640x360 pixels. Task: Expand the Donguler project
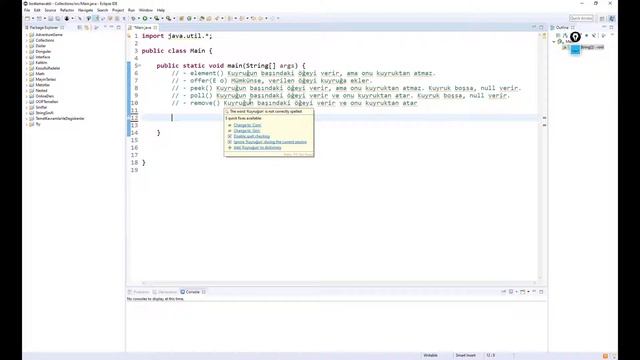27,51
